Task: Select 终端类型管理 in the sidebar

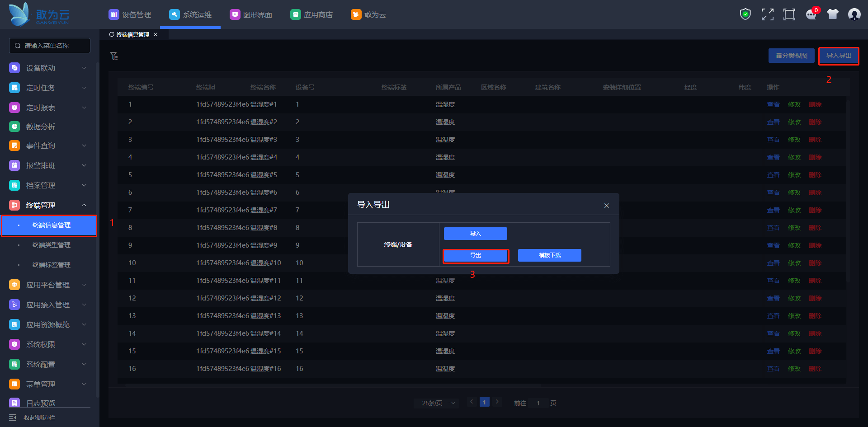Action: click(x=52, y=245)
